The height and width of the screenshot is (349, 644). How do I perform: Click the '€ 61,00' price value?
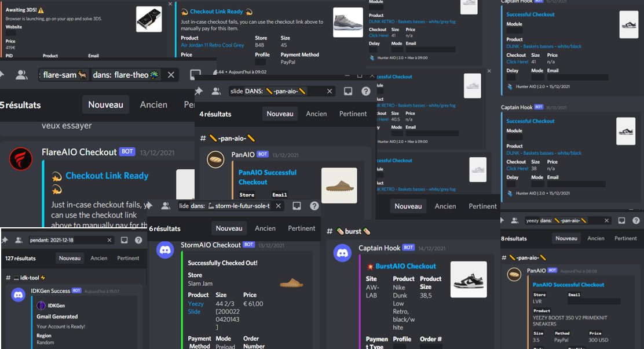pos(253,304)
